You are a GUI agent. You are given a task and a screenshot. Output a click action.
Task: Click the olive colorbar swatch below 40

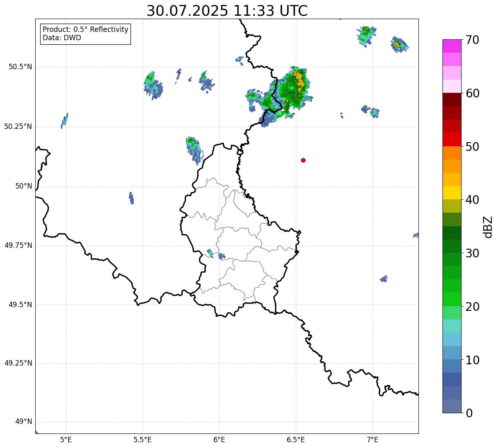pyautogui.click(x=452, y=206)
